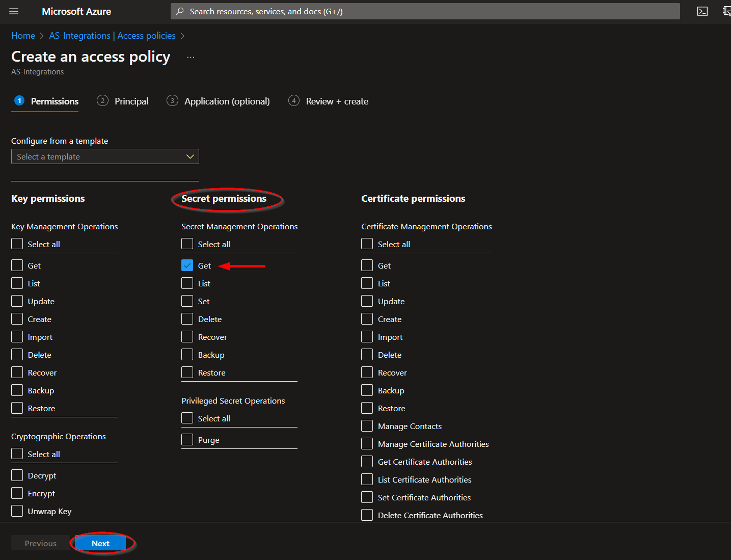
Task: Enable the Secret permissions Backup checkbox
Action: click(x=187, y=355)
